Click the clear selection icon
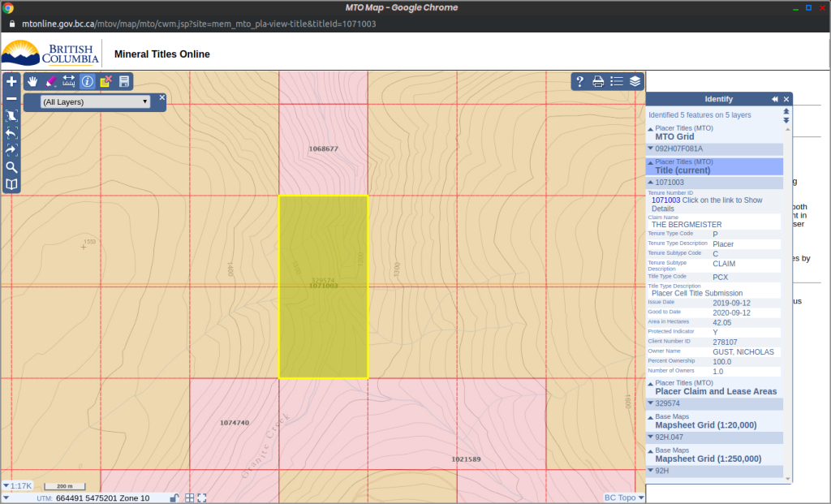Viewport: 831px width, 504px height. point(105,81)
